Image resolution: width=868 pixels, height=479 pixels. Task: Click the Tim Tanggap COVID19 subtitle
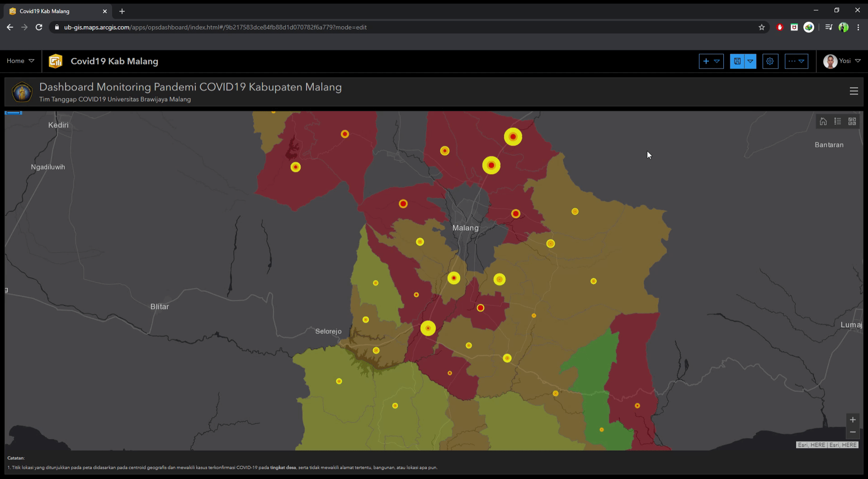(x=115, y=99)
